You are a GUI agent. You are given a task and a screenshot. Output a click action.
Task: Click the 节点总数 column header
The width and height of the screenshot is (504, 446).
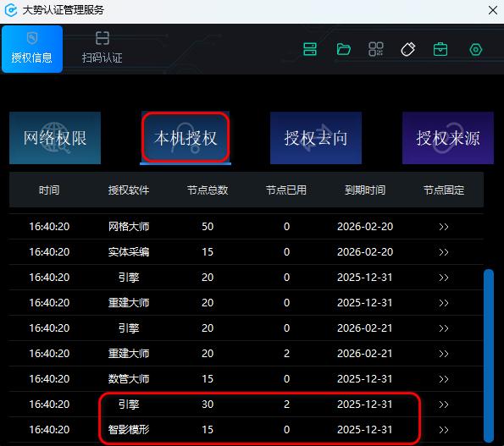[208, 190]
